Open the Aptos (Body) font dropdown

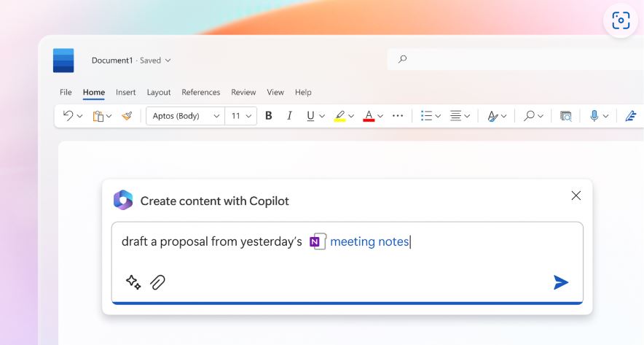point(185,116)
